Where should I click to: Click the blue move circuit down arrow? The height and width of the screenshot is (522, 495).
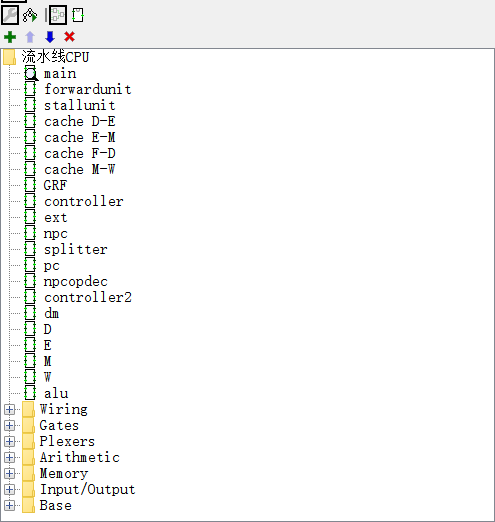pyautogui.click(x=50, y=37)
